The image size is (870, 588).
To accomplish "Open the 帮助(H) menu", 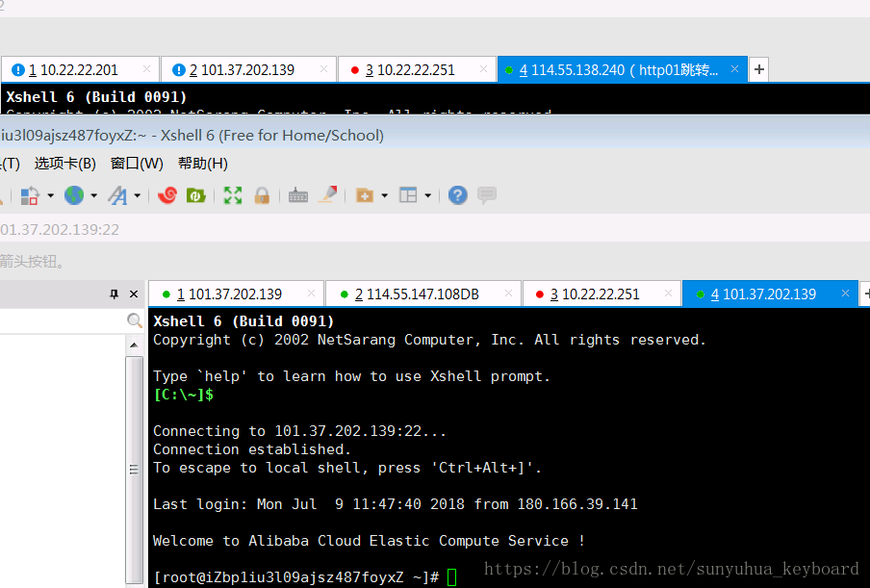I will (202, 164).
